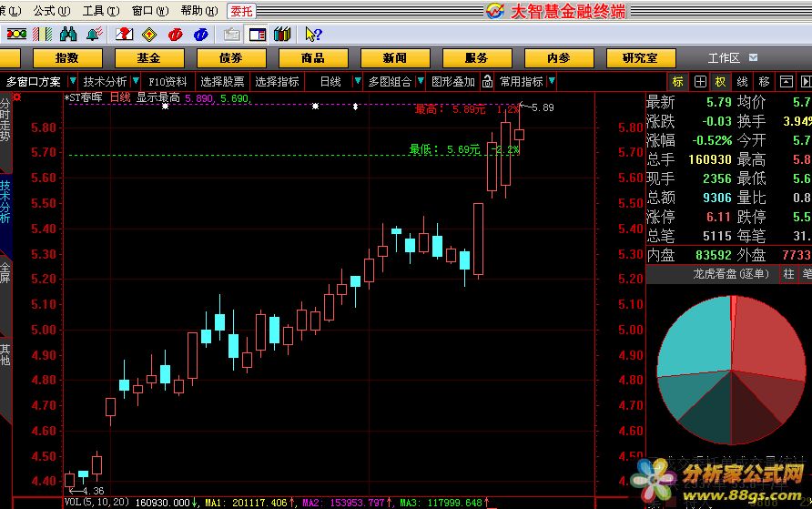The image size is (812, 509).
Task: Toggle the 权 adjustment button
Action: (720, 81)
